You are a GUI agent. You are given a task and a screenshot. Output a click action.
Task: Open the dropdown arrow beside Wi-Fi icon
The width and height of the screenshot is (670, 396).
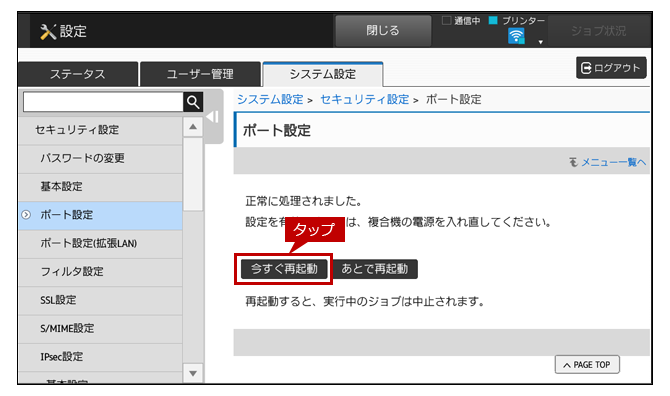click(541, 42)
